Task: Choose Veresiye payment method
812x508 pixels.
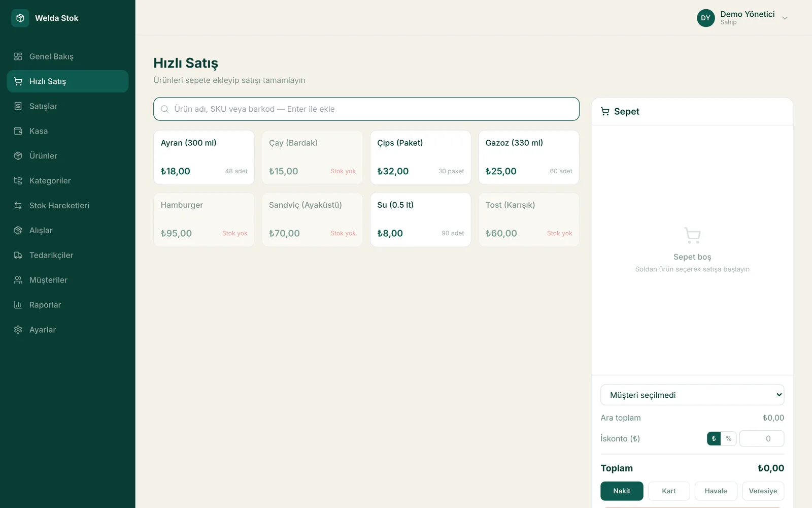Action: (763, 491)
